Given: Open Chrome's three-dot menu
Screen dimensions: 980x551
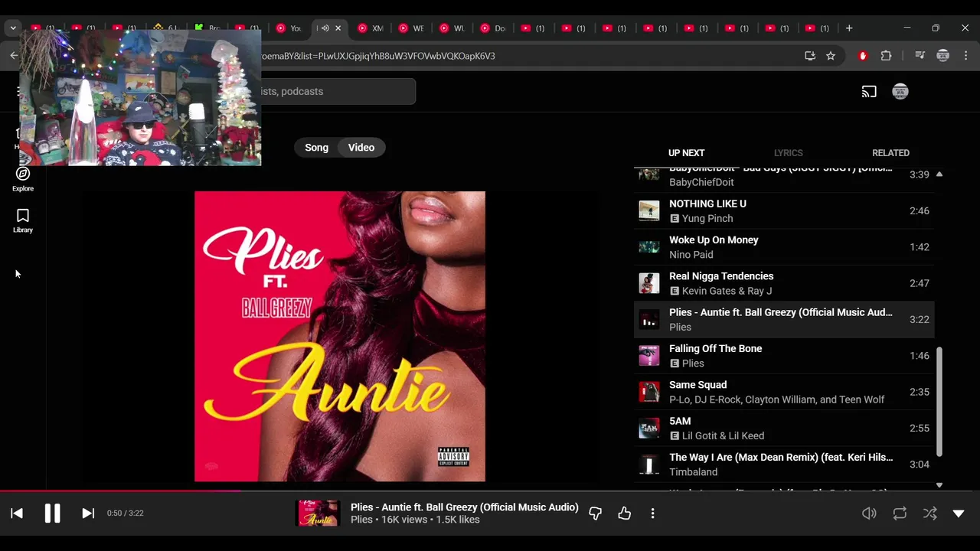Looking at the screenshot, I should 965,56.
